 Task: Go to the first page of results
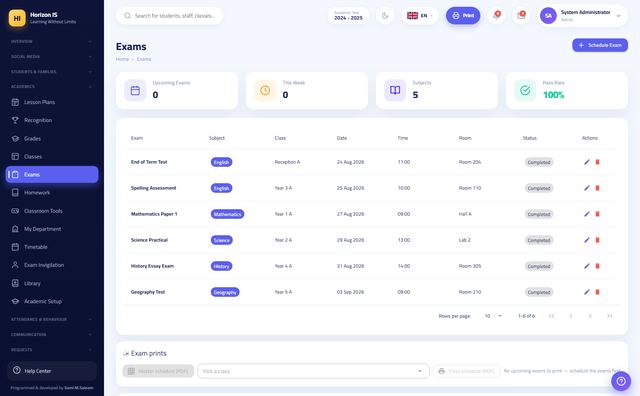point(552,316)
